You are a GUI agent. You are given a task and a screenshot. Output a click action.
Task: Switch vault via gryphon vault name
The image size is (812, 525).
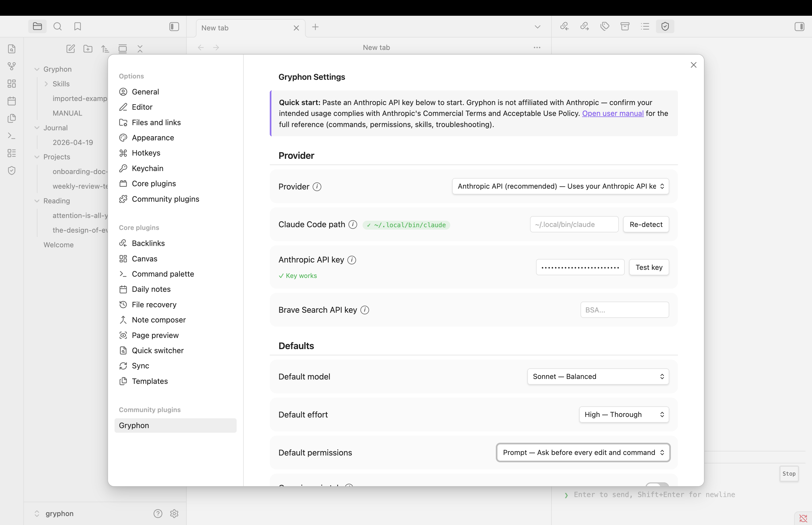point(59,513)
